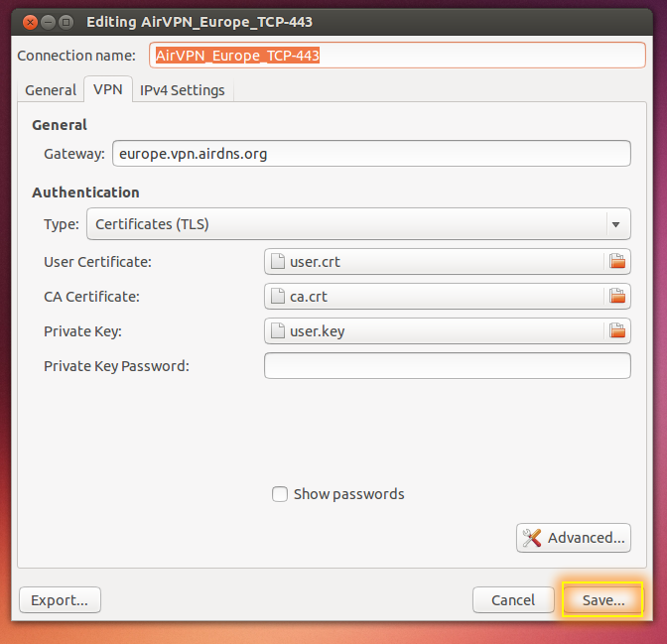Viewport: 667px width, 644px height.
Task: Select the VPN tab
Action: pyautogui.click(x=107, y=90)
